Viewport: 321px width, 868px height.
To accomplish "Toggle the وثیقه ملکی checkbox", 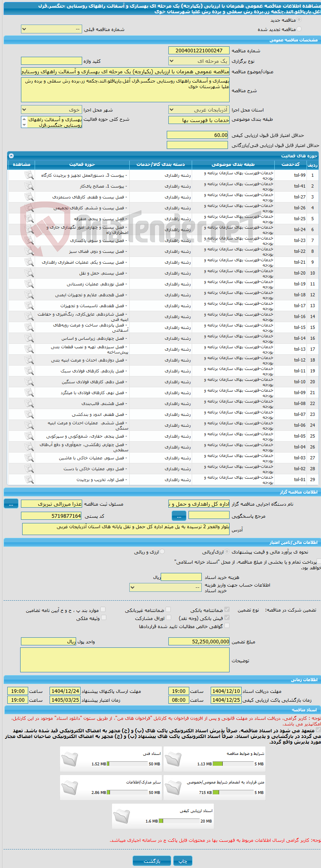I will 103,618.
